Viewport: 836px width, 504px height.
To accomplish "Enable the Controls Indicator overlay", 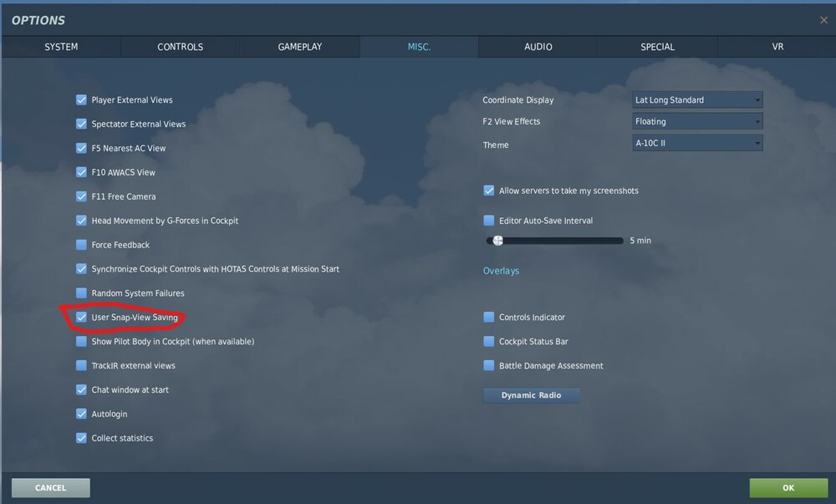I will [x=488, y=318].
